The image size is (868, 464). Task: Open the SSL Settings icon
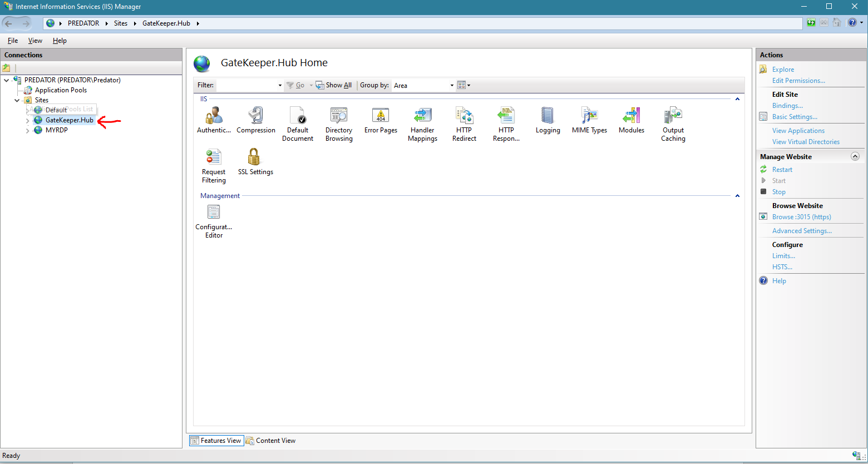pos(255,158)
